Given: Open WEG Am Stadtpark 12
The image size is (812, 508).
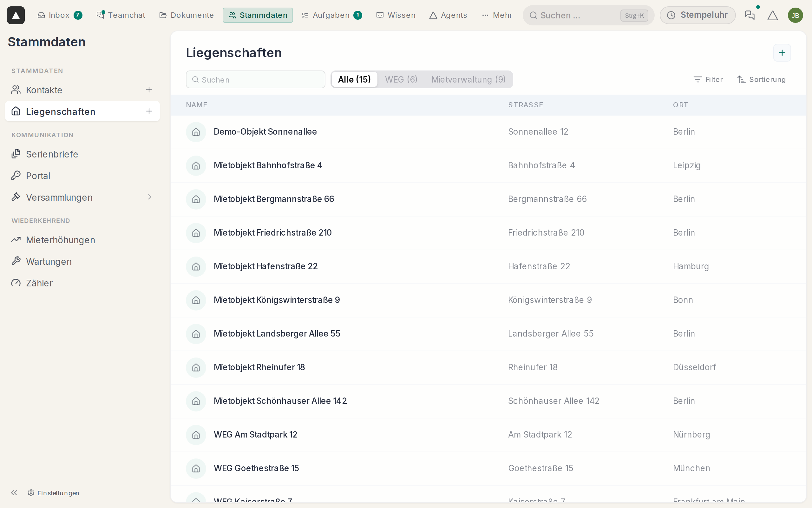Looking at the screenshot, I should (488, 435).
